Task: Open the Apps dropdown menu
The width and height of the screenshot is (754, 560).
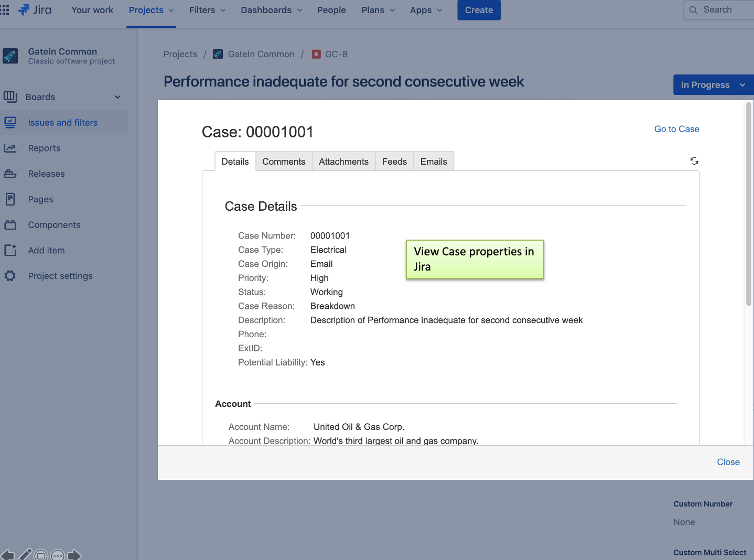Action: point(426,10)
